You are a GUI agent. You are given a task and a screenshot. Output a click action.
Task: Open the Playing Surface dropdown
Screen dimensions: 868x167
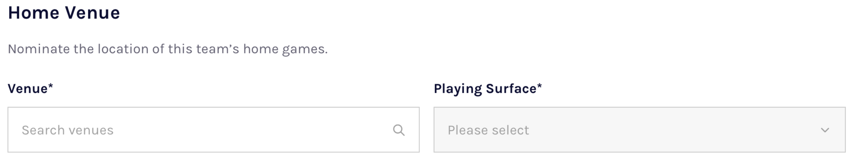tap(639, 130)
